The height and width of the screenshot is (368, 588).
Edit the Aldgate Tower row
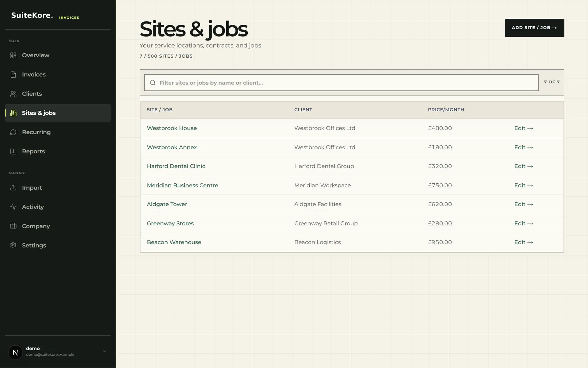[523, 204]
